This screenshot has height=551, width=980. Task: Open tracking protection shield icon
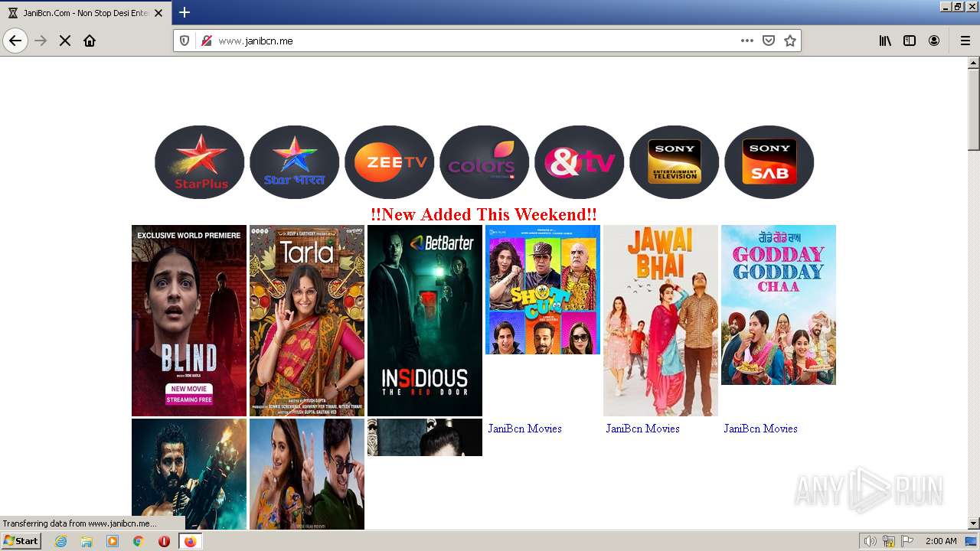(185, 41)
